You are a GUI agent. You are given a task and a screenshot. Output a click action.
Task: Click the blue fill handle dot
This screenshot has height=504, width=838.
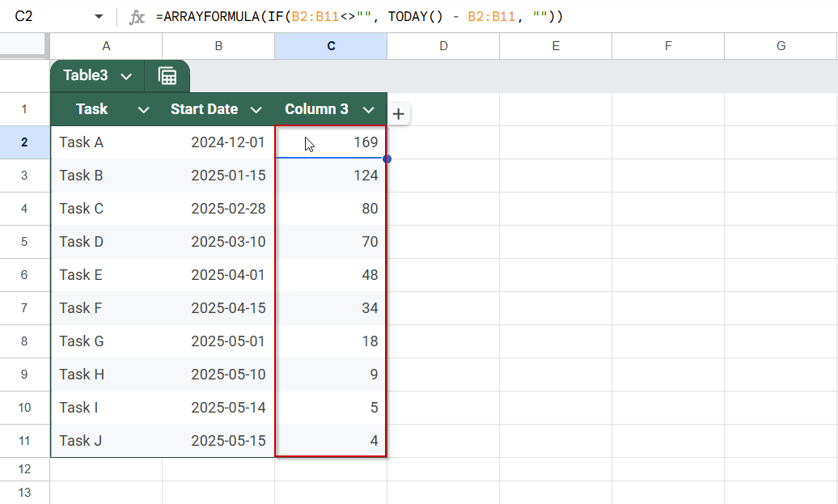click(x=387, y=159)
